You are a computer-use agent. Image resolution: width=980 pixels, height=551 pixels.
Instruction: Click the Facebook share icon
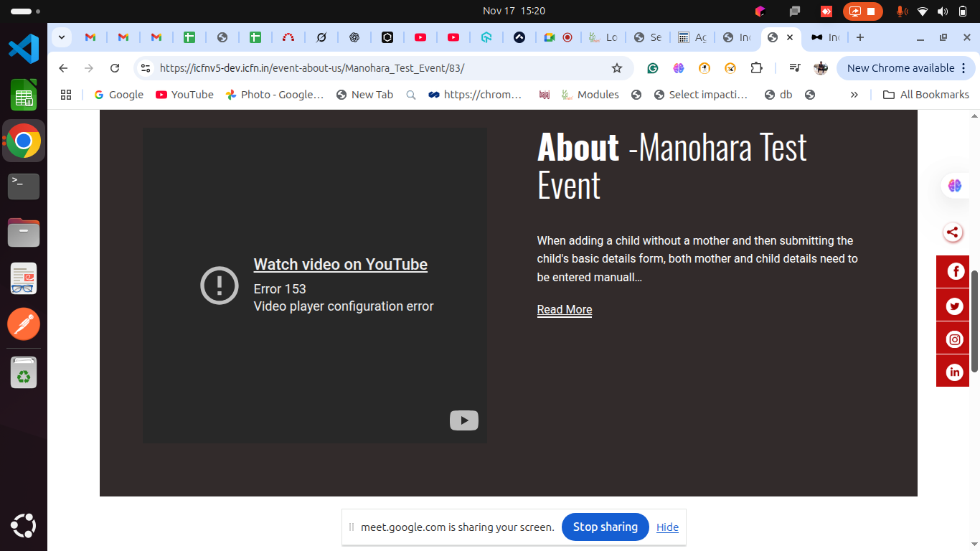[x=954, y=271]
